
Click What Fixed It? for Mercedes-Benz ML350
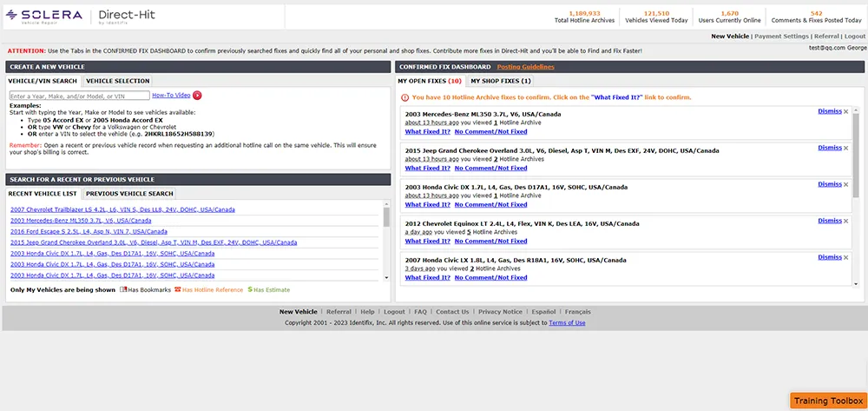(427, 132)
